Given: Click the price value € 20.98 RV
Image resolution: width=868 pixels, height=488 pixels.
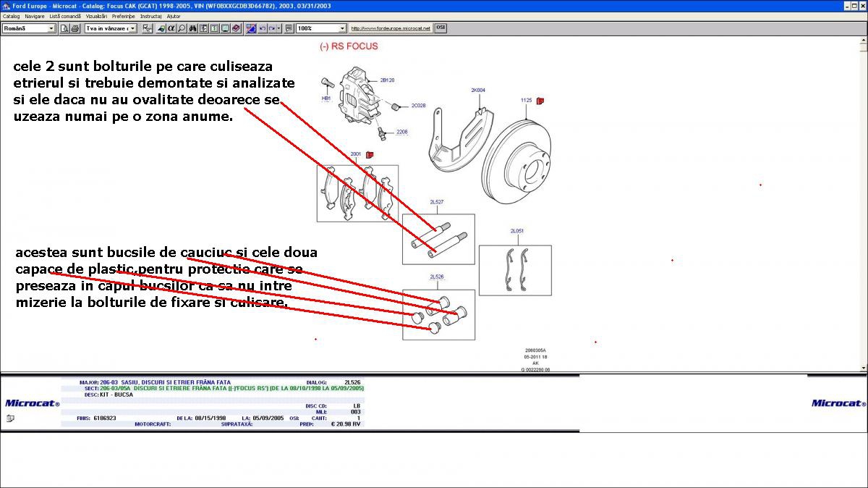Looking at the screenshot, I should (346, 424).
